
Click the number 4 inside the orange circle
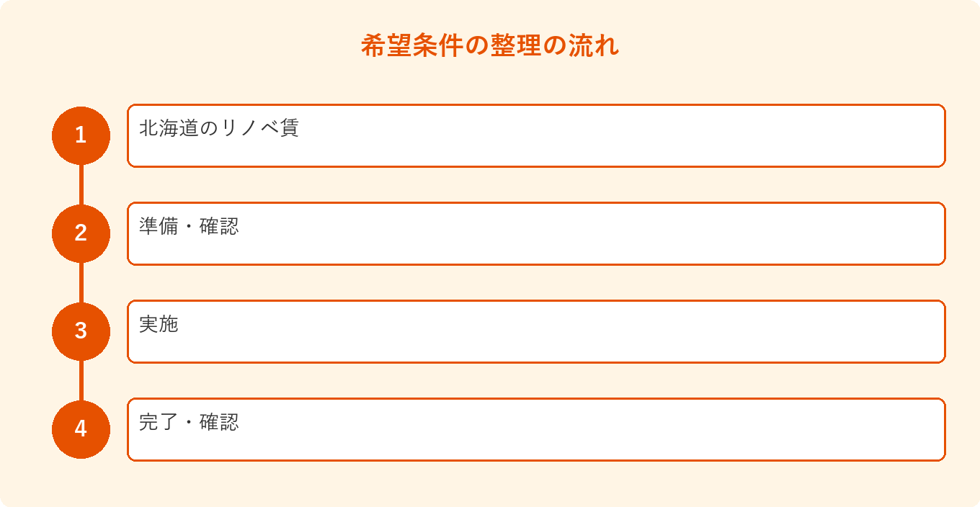pos(81,429)
